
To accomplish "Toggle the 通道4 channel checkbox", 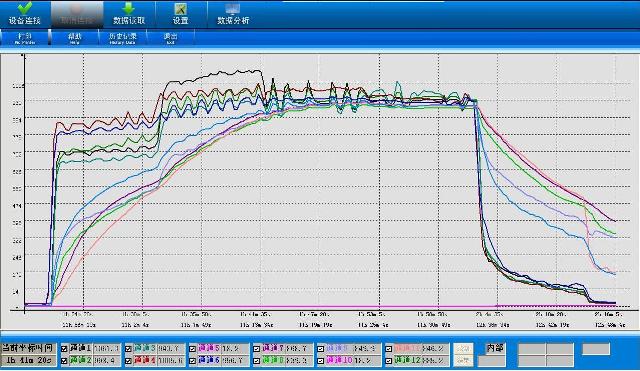I will point(128,361).
